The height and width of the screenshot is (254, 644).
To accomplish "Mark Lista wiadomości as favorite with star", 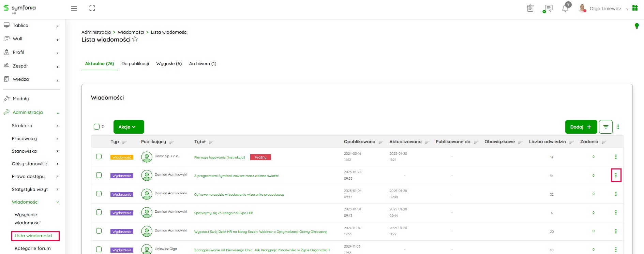I will 135,39.
